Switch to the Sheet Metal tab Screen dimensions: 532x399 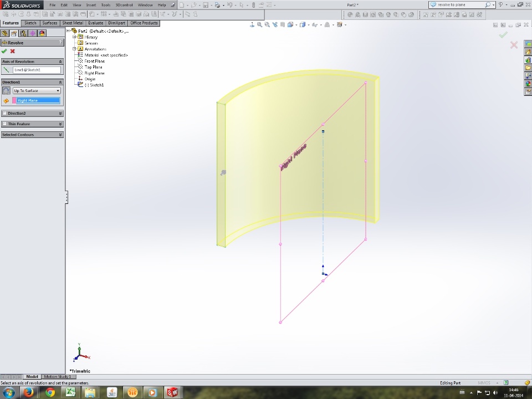[x=73, y=23]
